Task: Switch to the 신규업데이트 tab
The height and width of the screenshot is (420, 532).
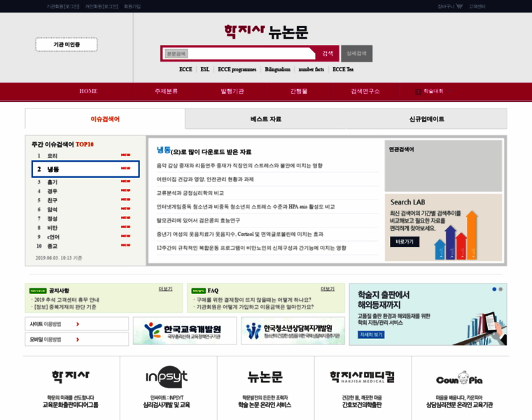Action: [x=426, y=119]
